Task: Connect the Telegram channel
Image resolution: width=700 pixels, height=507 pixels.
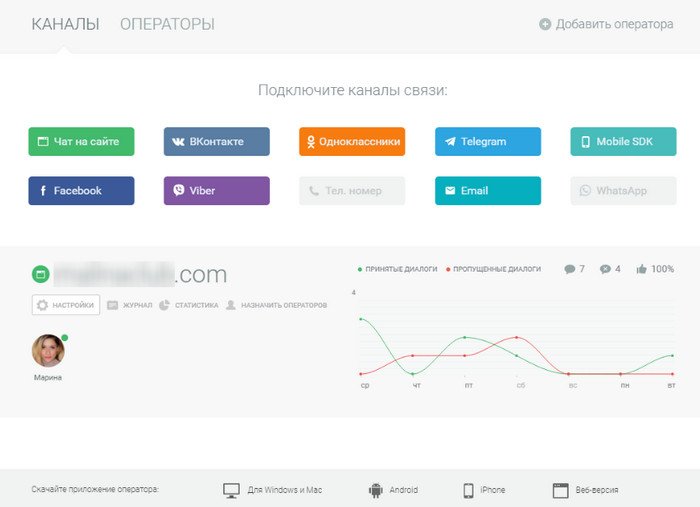Action: click(x=488, y=141)
